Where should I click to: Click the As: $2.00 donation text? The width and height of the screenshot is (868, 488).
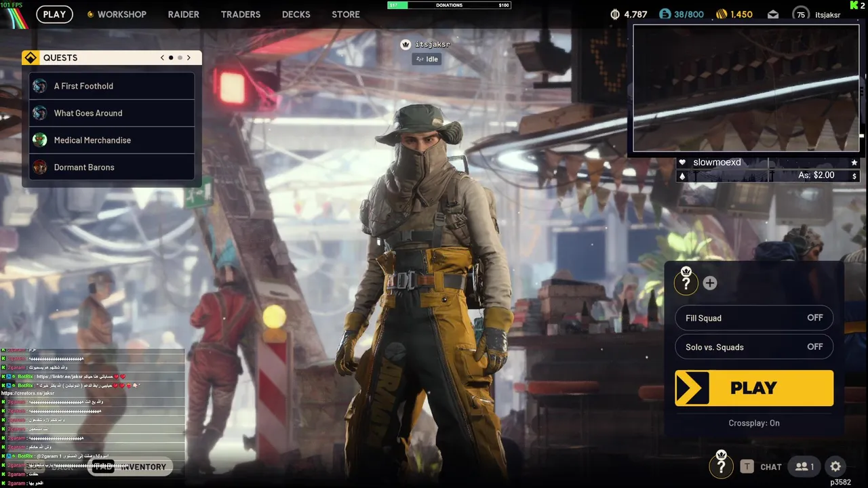[816, 176]
